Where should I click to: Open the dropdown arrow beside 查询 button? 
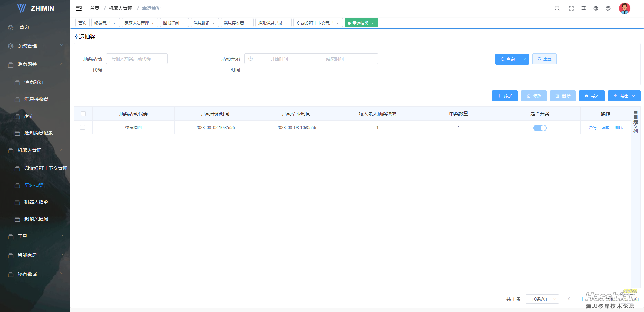click(524, 59)
